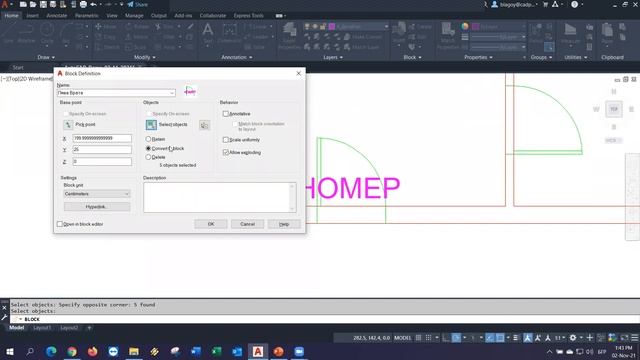
Task: Toggle object snap tracking in status bar
Action: click(490, 338)
